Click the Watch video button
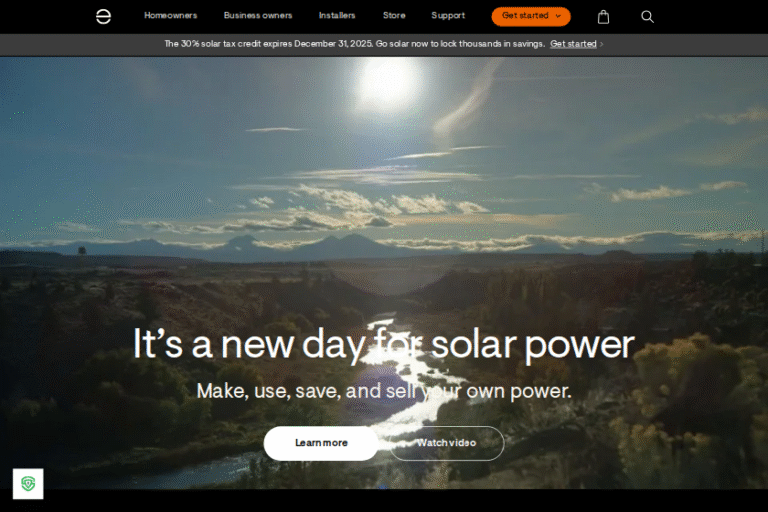Viewport: 768px width, 512px height. click(446, 443)
